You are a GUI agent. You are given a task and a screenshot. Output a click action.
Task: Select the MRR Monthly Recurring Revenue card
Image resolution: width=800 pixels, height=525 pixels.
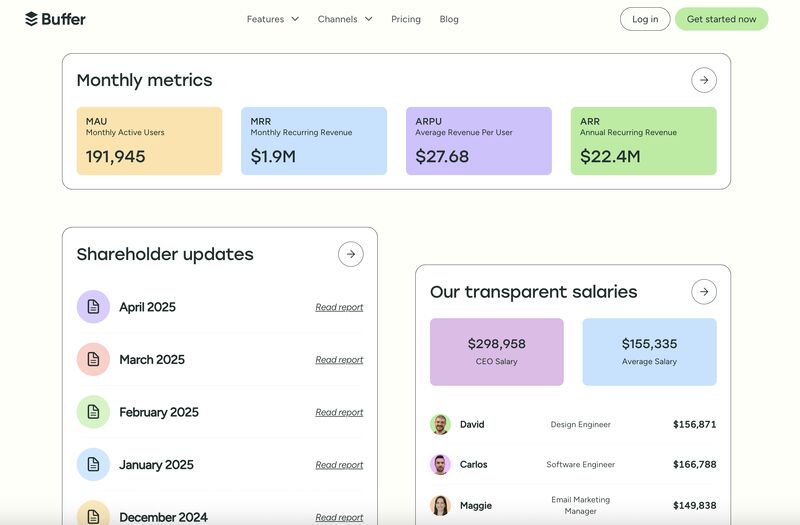coord(314,141)
